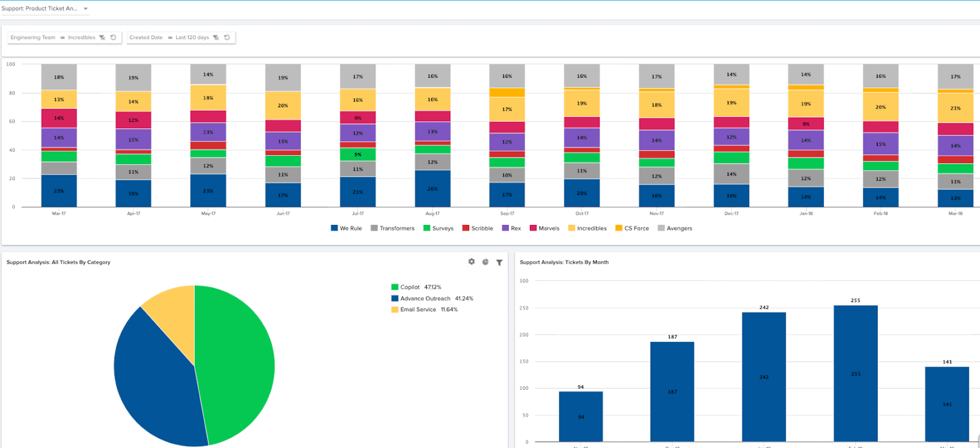This screenshot has height=448, width=980.
Task: Click the green Copilot pie slice
Action: tap(239, 362)
